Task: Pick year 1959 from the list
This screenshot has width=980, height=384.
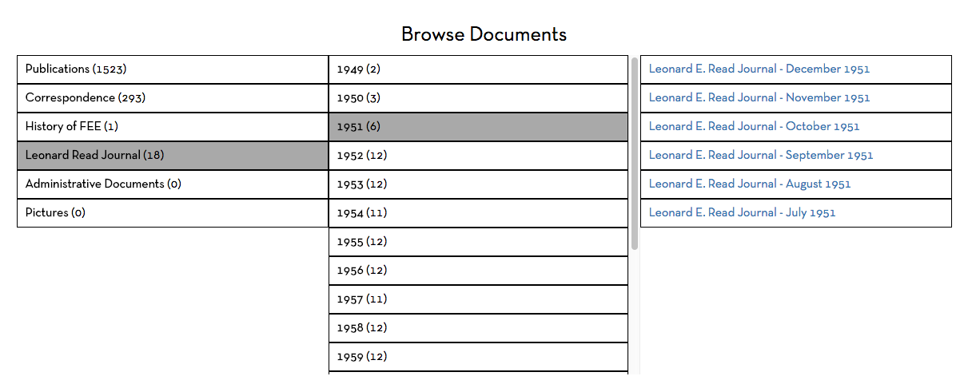Action: pos(361,357)
